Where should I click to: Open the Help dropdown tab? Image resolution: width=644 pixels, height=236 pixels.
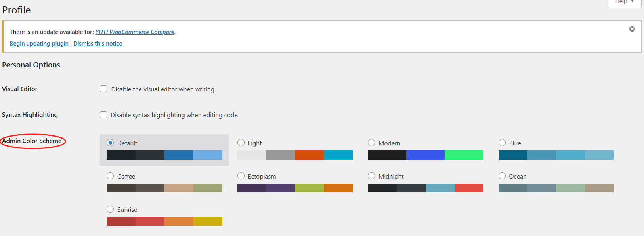click(624, 2)
